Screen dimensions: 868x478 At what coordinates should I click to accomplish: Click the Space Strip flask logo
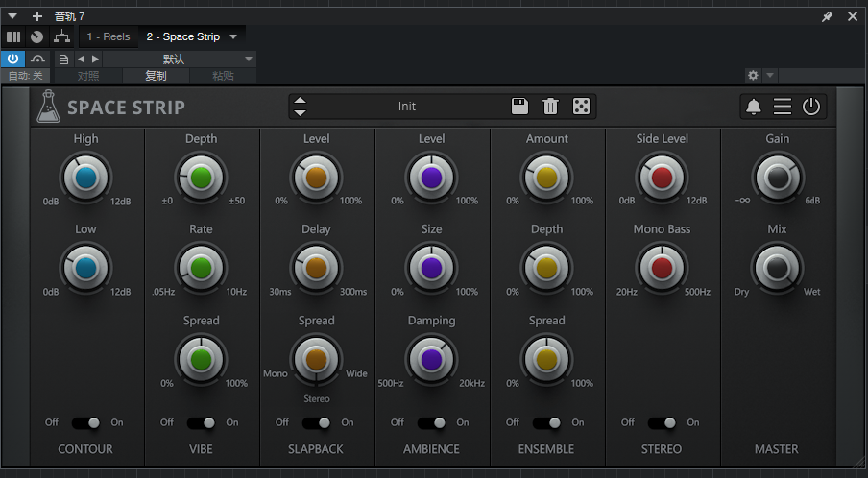(48, 107)
